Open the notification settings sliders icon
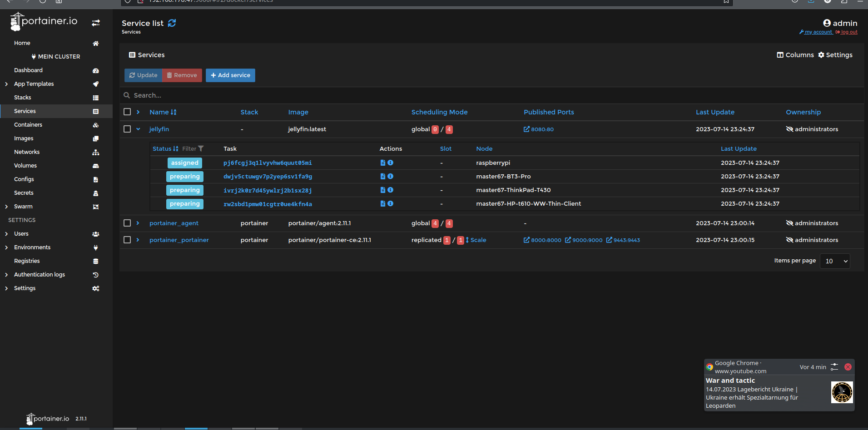Screen dimensions: 868x430 [x=834, y=367]
